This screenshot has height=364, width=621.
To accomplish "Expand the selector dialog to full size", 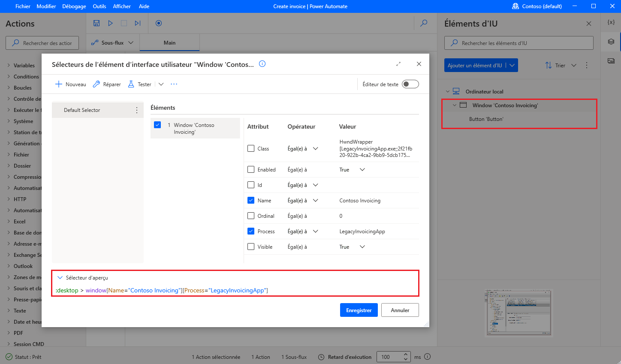I will 398,64.
